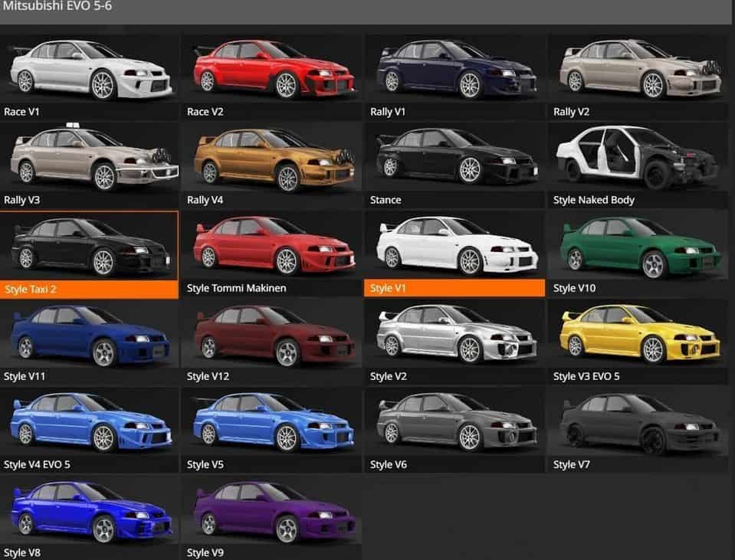Choose the purple Style V9 car
Viewport: 735px width, 560px height.
click(273, 511)
